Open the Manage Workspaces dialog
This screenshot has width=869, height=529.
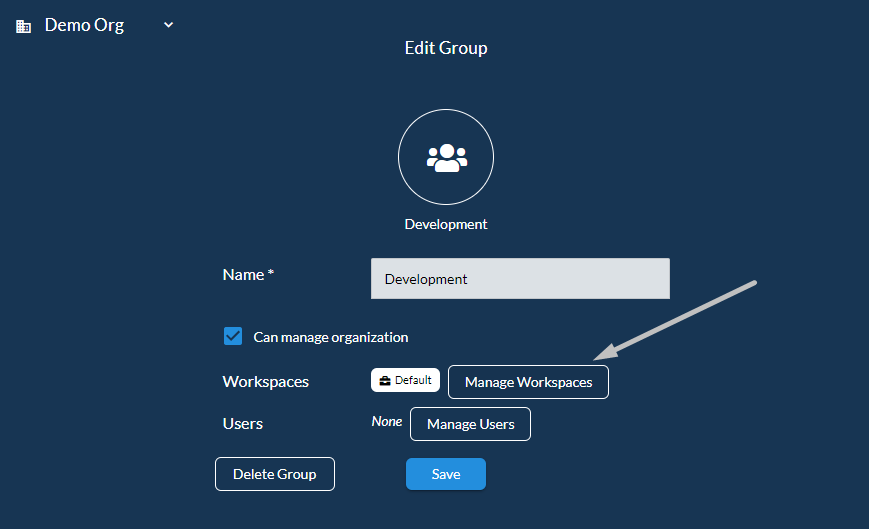528,382
